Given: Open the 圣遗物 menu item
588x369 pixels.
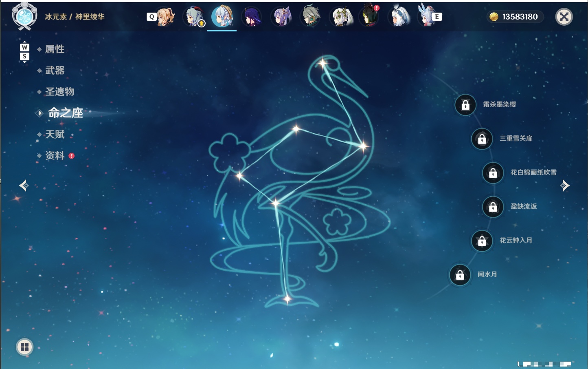Looking at the screenshot, I should pyautogui.click(x=59, y=92).
